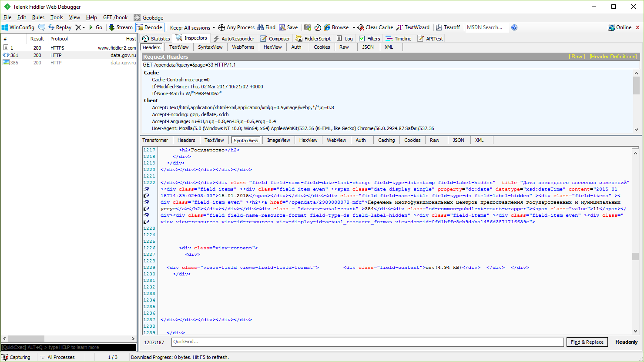Open the Rules menu

coord(38,17)
